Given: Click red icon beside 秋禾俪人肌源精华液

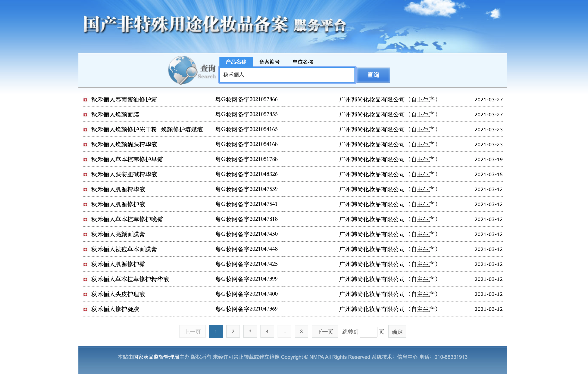Looking at the screenshot, I should click(85, 189).
